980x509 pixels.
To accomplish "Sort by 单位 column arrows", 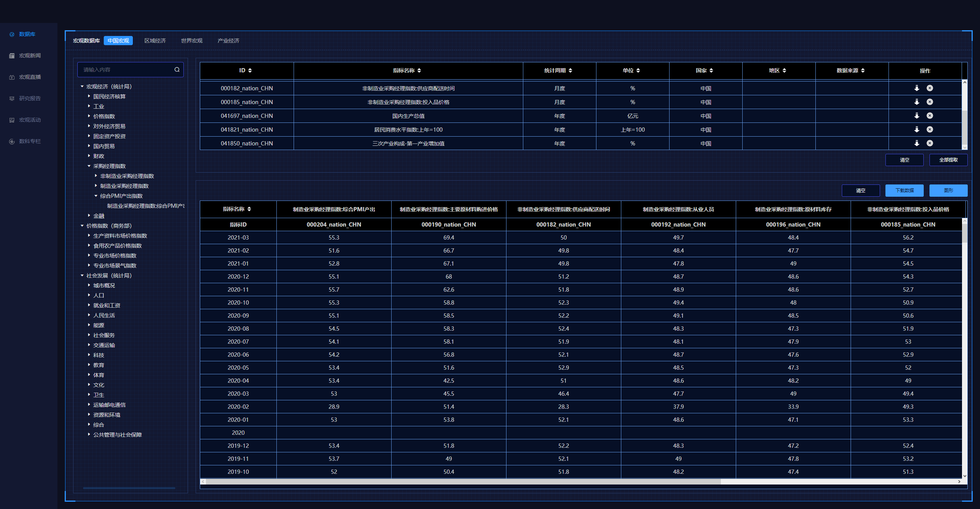I will coord(638,70).
